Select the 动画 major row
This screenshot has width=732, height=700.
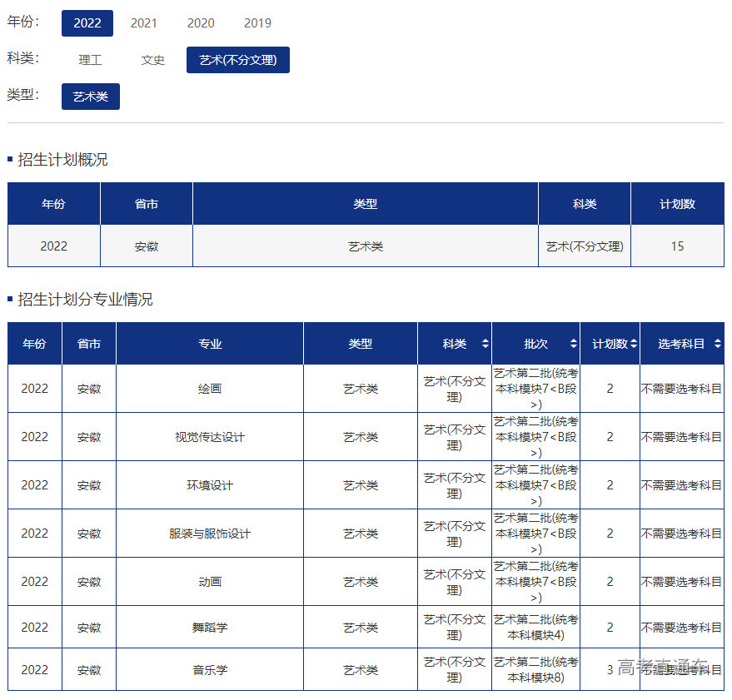click(210, 582)
